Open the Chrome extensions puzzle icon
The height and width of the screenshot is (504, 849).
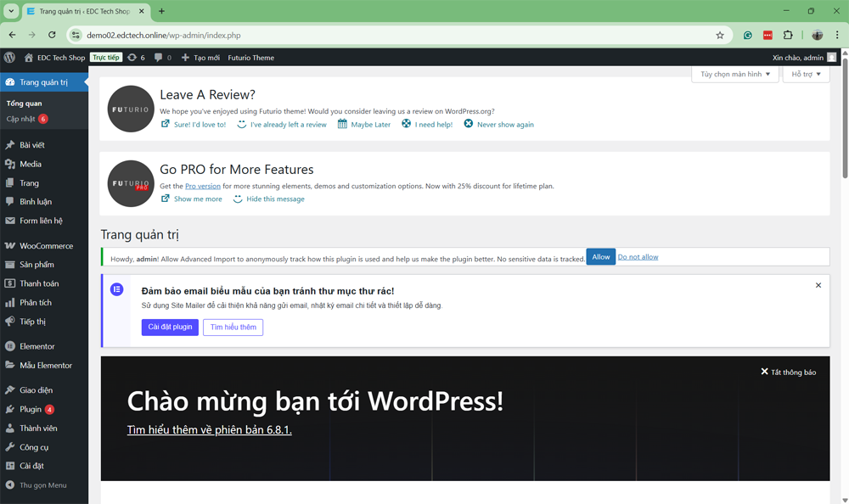[x=788, y=35]
